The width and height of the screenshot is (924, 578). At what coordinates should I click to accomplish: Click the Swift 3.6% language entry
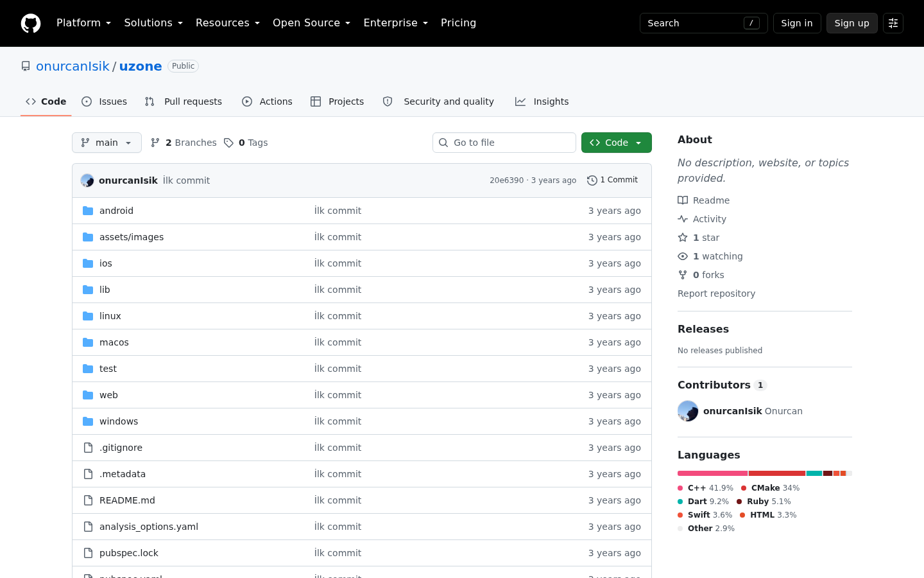705,515
